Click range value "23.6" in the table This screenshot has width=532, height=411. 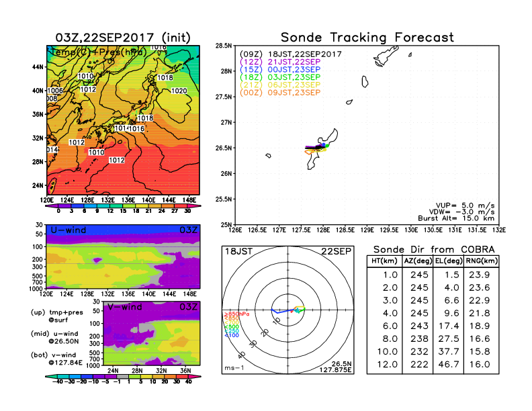click(480, 288)
